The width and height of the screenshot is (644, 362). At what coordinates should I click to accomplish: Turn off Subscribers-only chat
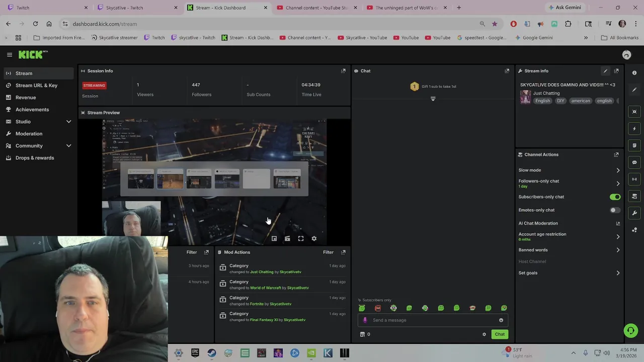tap(615, 197)
